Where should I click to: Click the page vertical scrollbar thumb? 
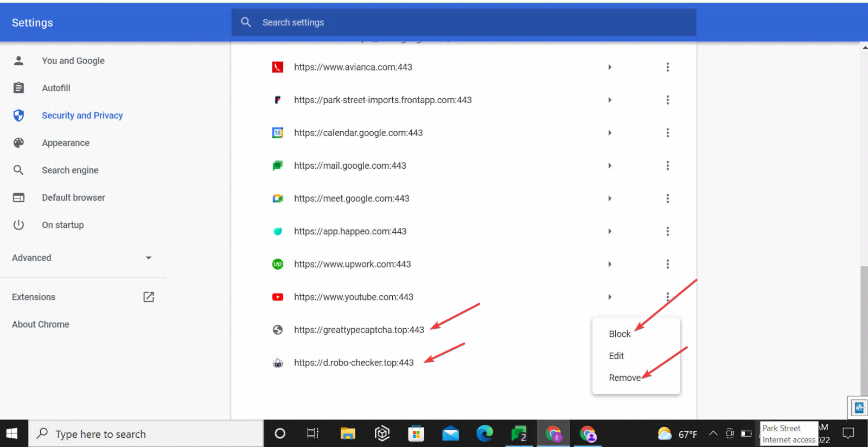tap(864, 331)
